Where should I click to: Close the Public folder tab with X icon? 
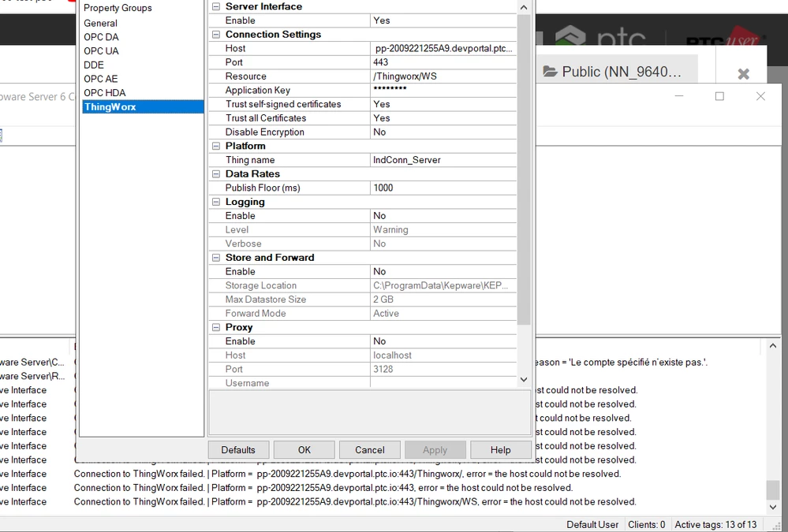coord(743,74)
